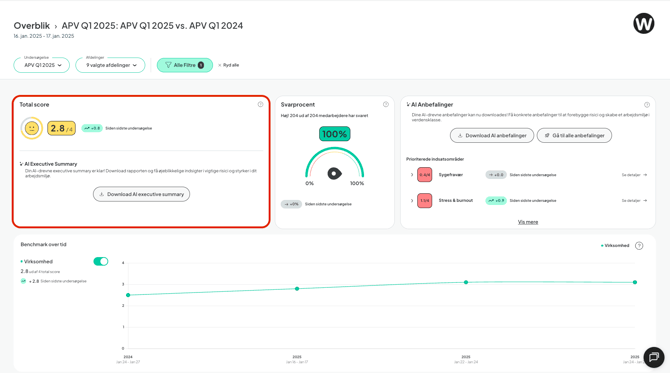Clear filters with Ryd alle
The height and width of the screenshot is (373, 670).
pyautogui.click(x=229, y=65)
